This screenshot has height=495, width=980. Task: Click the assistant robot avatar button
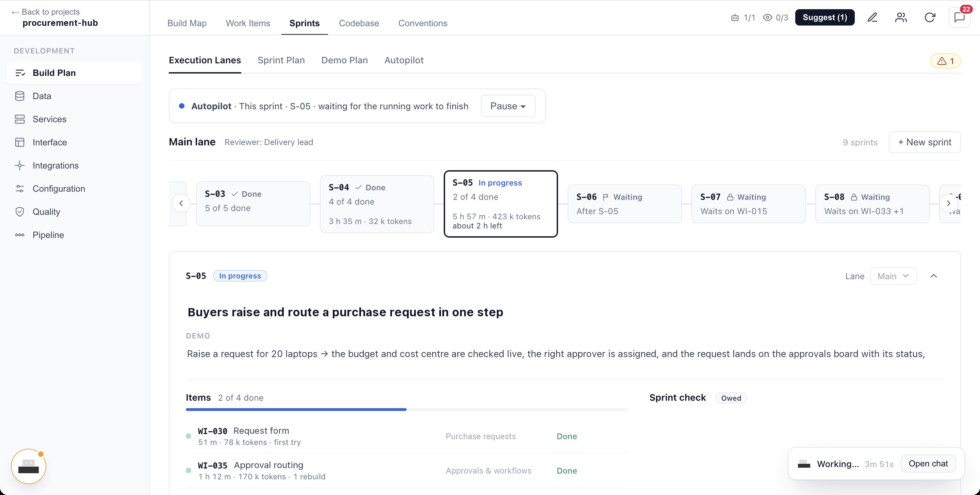[x=29, y=466]
